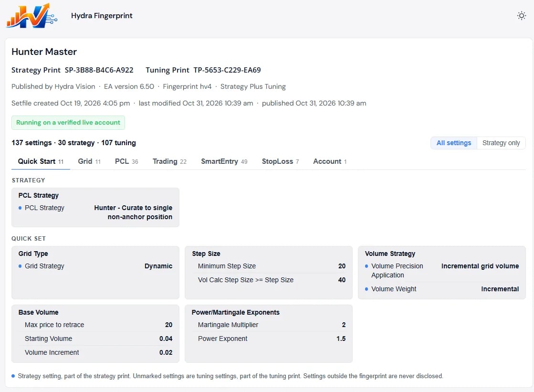
Task: Select the All settings view toggle
Action: point(454,143)
